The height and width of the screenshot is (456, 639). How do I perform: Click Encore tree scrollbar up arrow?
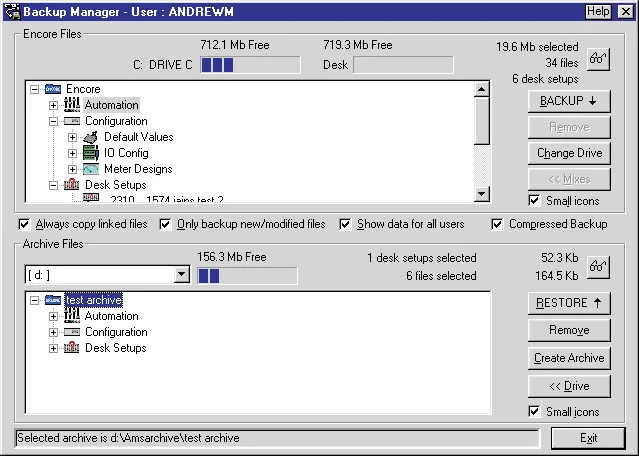[482, 89]
